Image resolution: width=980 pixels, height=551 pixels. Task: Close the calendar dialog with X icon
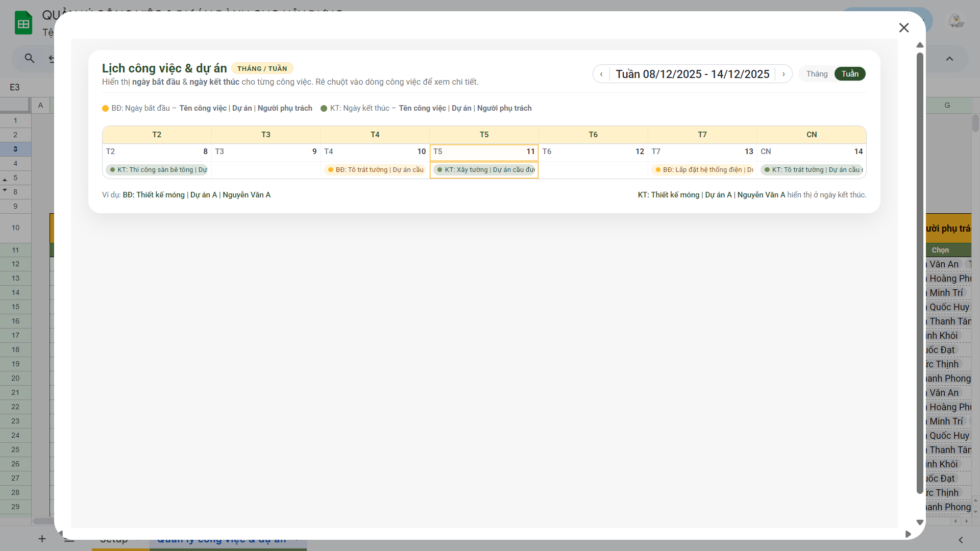pyautogui.click(x=904, y=28)
